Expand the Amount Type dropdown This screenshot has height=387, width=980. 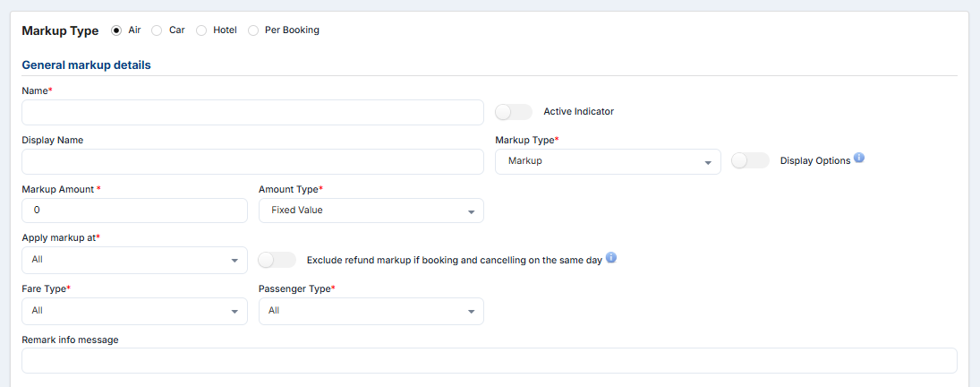(371, 211)
